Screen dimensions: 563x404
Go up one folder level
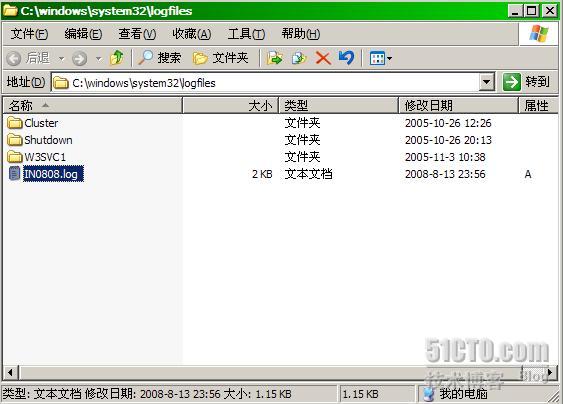[x=117, y=58]
